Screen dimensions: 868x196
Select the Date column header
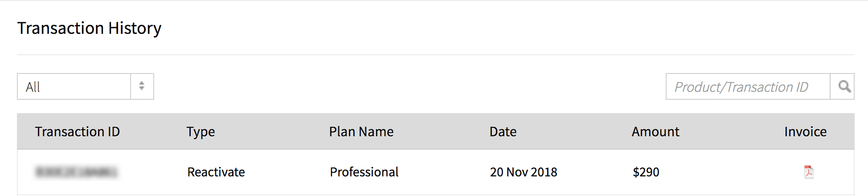(x=503, y=132)
